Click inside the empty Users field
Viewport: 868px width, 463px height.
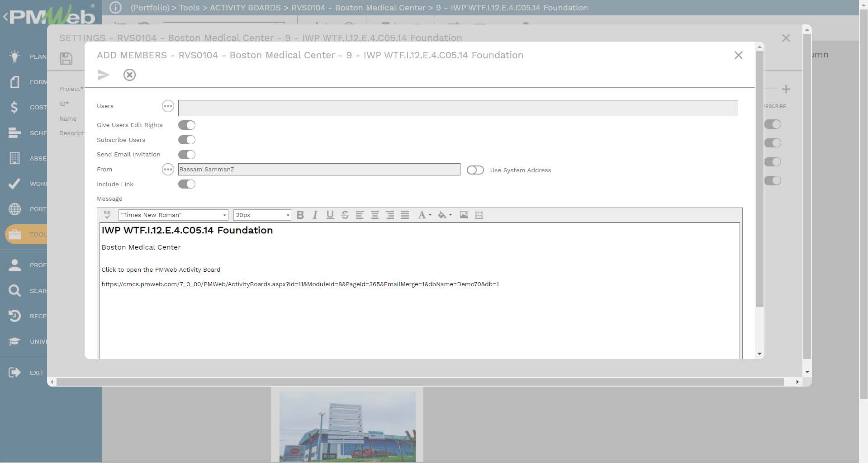(x=457, y=108)
